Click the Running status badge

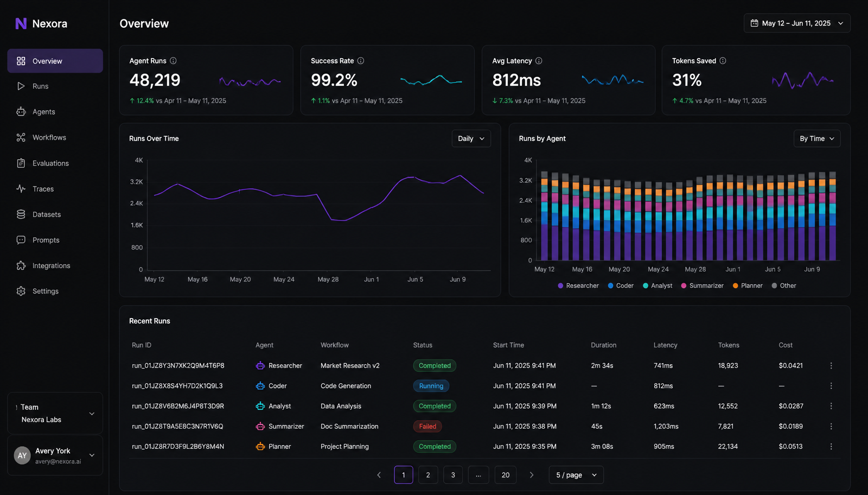[x=431, y=386]
